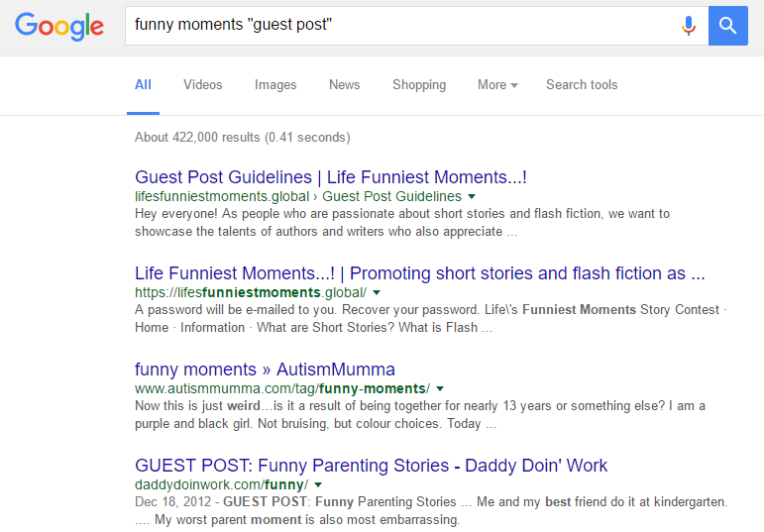Switch to the Videos tab
This screenshot has height=532, width=764.
coord(203,85)
